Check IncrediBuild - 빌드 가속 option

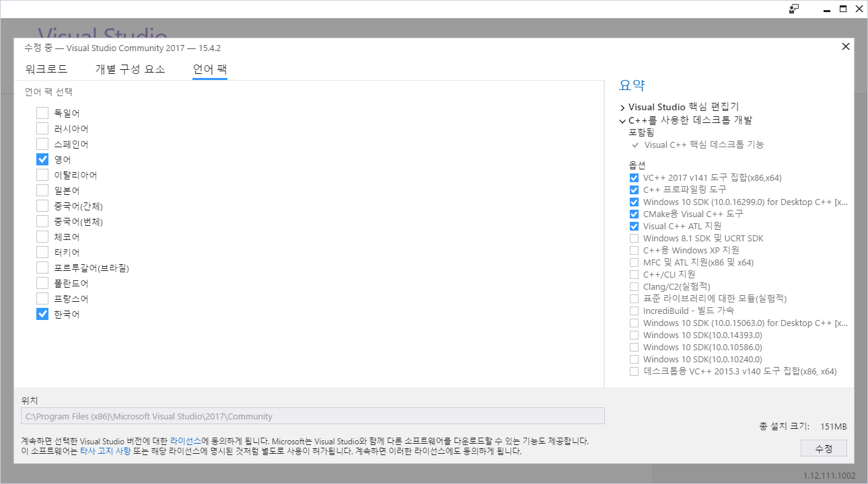point(634,311)
